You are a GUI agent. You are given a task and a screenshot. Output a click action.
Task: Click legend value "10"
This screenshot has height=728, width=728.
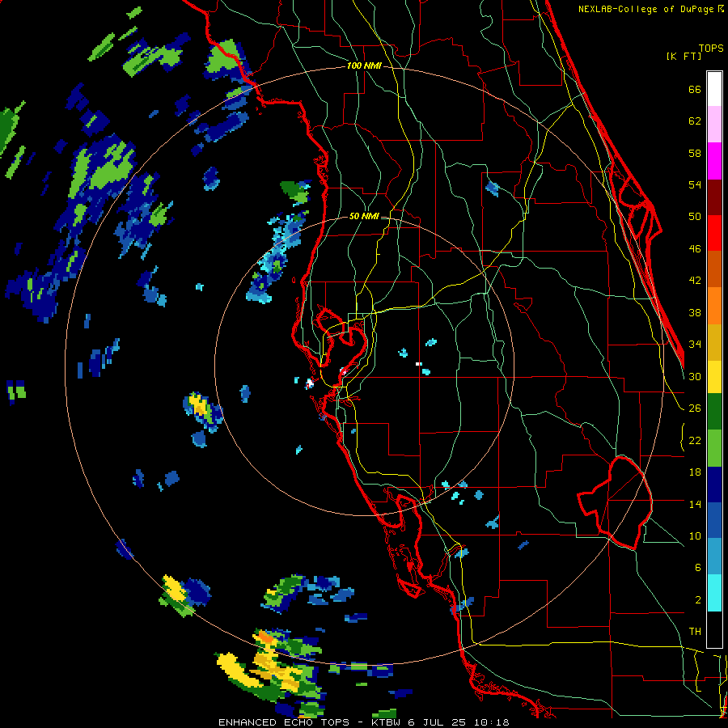[695, 536]
